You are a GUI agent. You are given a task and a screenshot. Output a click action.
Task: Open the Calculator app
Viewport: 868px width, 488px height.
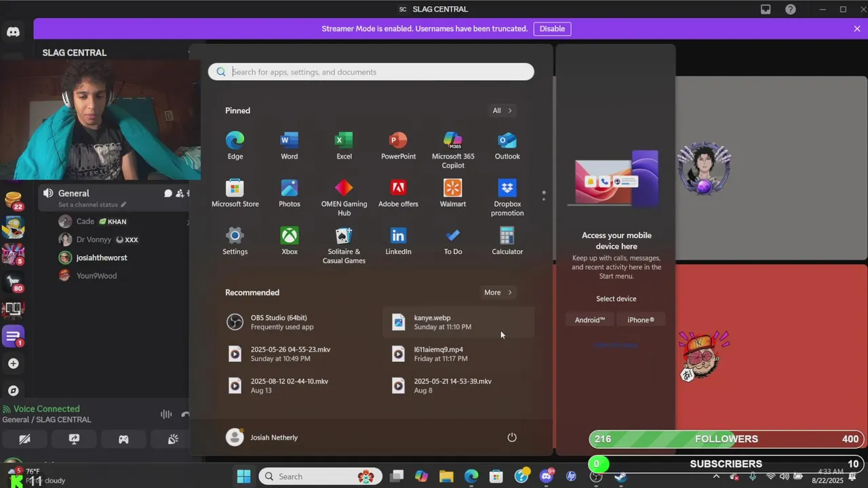pos(507,241)
